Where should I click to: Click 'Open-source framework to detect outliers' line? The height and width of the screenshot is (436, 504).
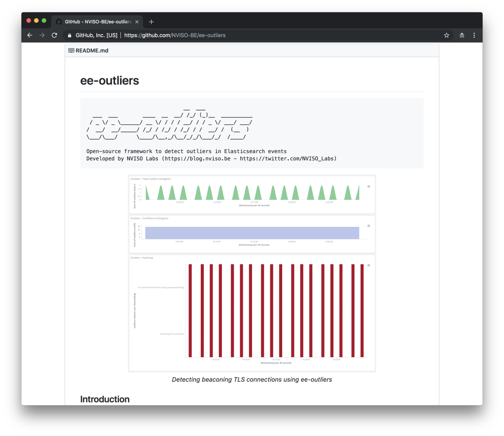pyautogui.click(x=186, y=151)
